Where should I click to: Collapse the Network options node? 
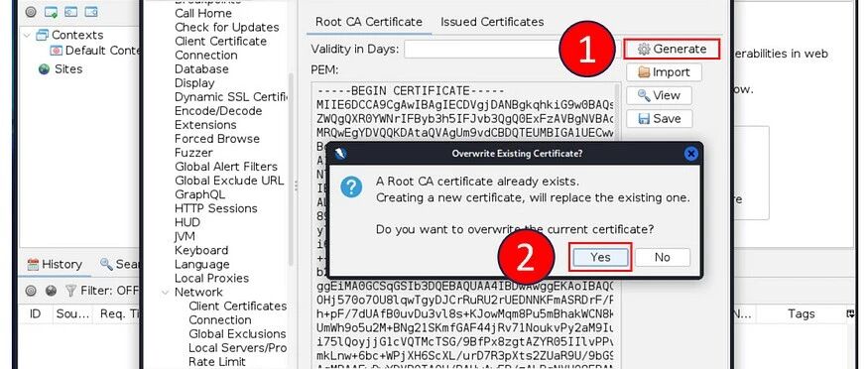[166, 292]
